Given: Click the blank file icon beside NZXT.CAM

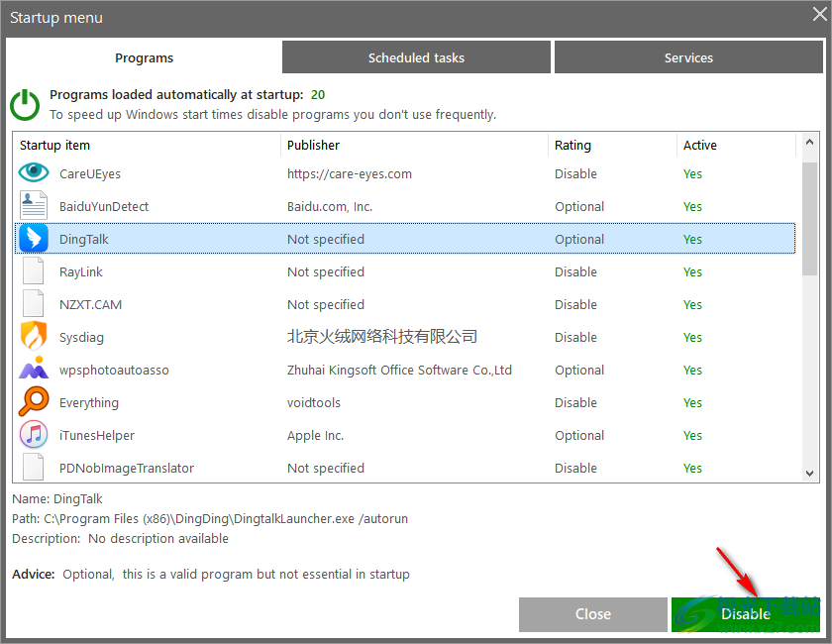Looking at the screenshot, I should (x=34, y=304).
